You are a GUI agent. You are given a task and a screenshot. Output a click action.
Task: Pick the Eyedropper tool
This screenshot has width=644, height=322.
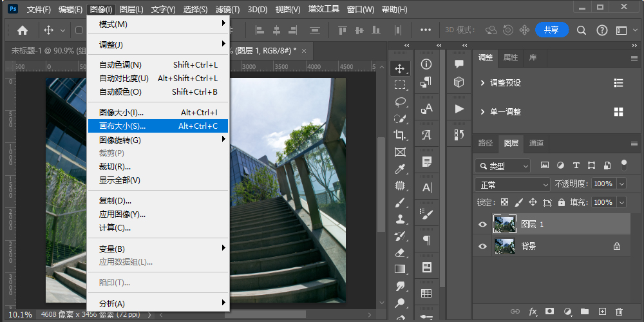400,169
